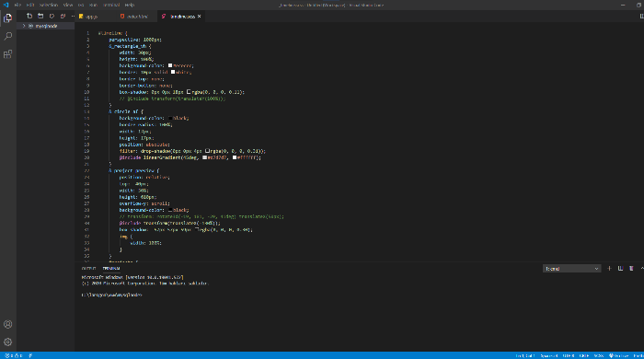Viewport: 644px width, 359px height.
Task: Open the Run menu
Action: click(93, 5)
